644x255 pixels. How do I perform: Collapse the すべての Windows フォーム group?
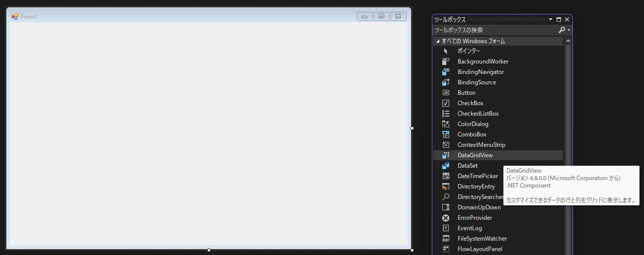pos(438,41)
